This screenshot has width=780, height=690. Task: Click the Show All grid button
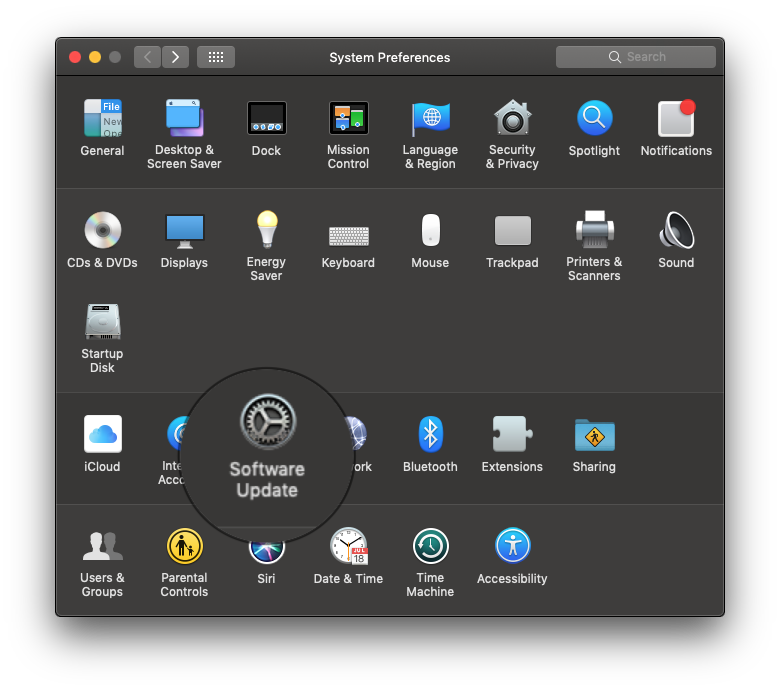click(x=216, y=57)
